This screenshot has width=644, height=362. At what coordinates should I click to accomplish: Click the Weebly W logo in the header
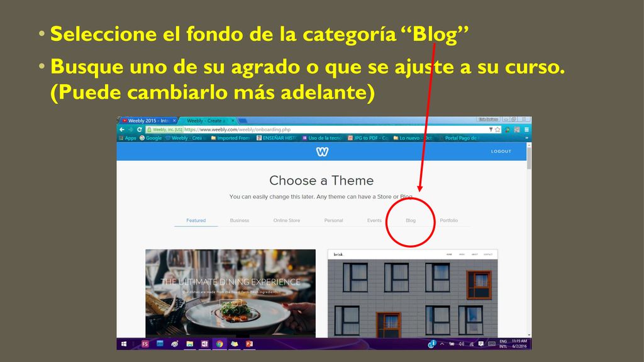pyautogui.click(x=323, y=151)
